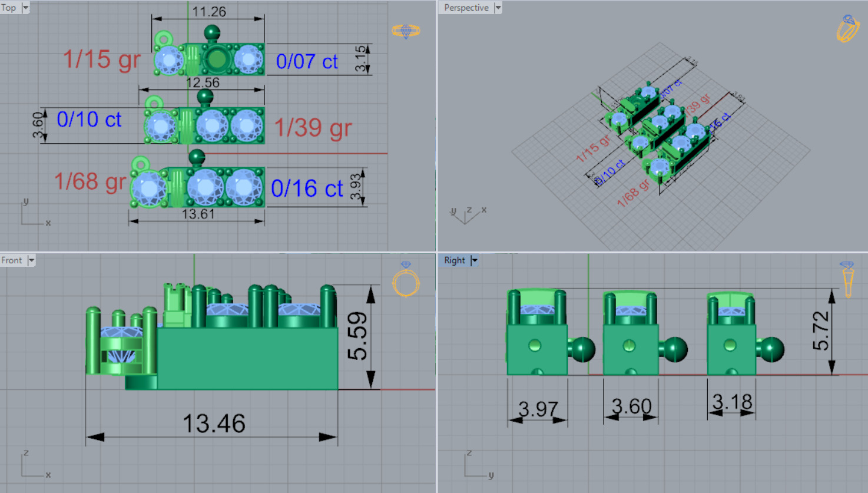
Task: Open the Front viewport dropdown arrow
Action: click(31, 260)
